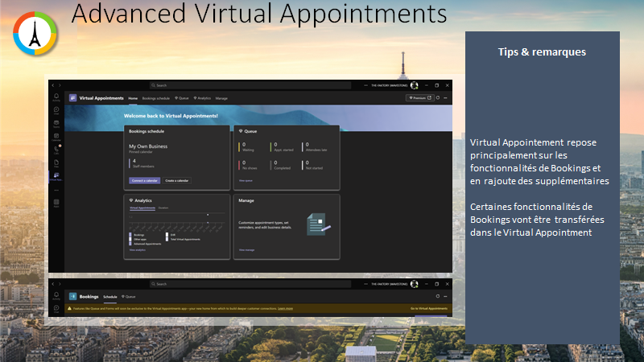644x362 pixels.
Task: Go back in Virtual Appointments window
Action: (x=53, y=85)
